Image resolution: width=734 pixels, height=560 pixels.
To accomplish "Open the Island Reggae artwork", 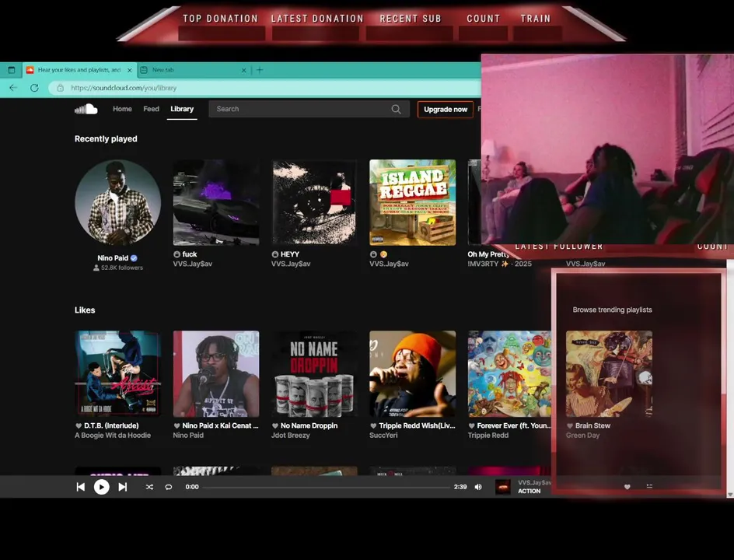I will tap(412, 202).
